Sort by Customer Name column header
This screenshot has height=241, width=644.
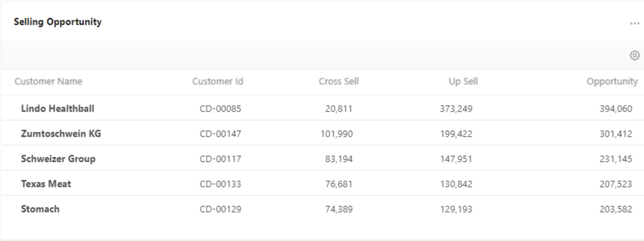(x=48, y=81)
